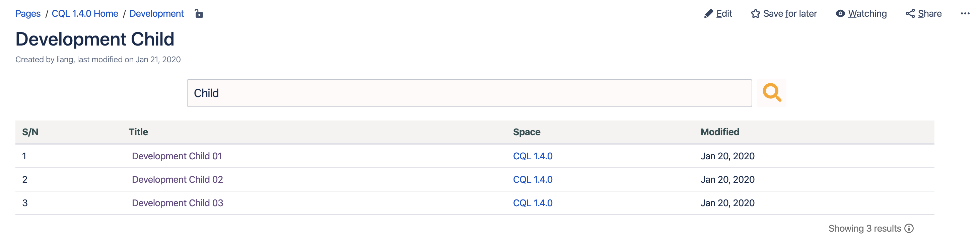Image resolution: width=980 pixels, height=239 pixels.
Task: Open the Development breadcrumb link
Action: click(x=156, y=14)
